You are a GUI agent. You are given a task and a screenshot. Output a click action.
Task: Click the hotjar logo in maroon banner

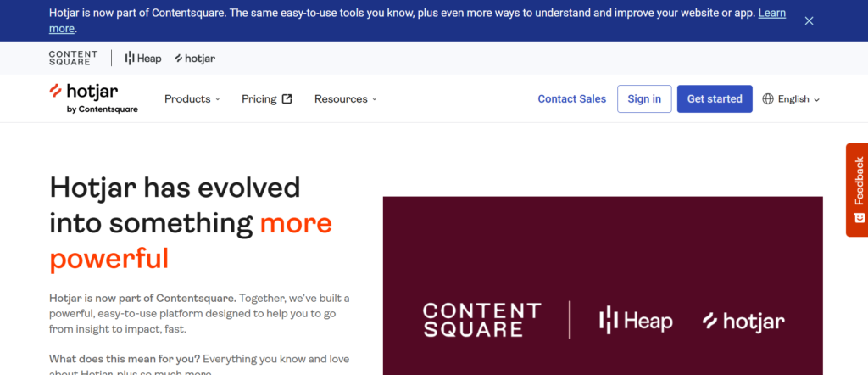743,321
